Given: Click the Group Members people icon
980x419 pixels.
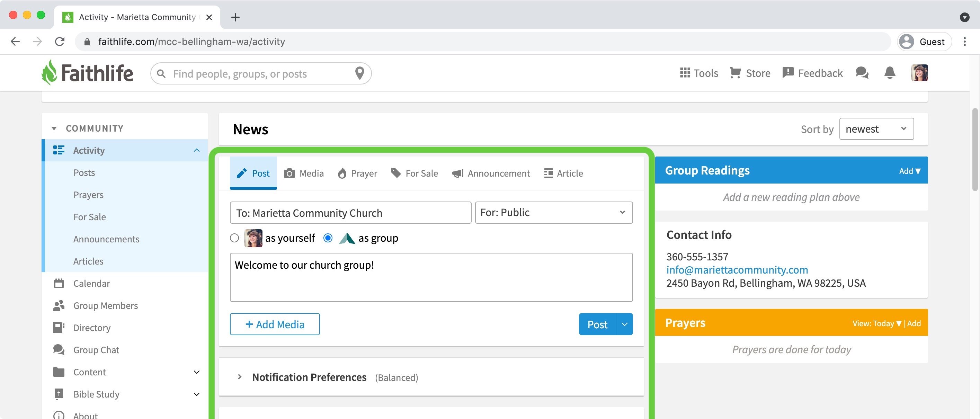Looking at the screenshot, I should coord(59,305).
